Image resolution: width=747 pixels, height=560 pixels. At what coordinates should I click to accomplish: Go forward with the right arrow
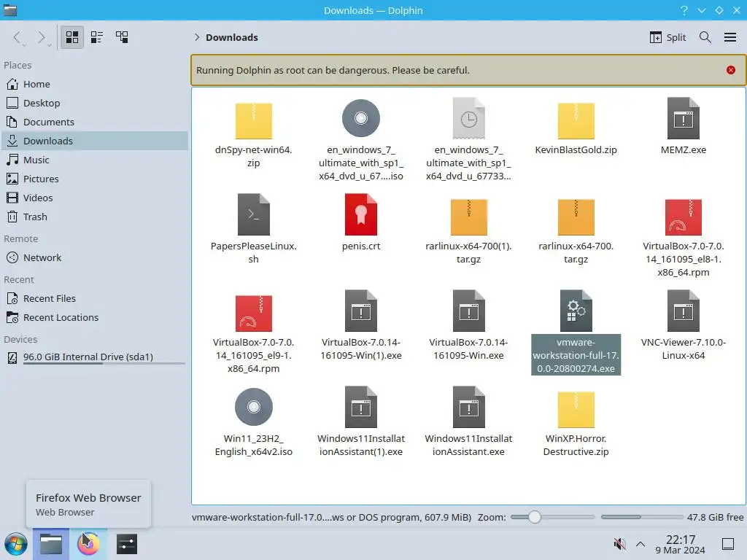[42, 38]
